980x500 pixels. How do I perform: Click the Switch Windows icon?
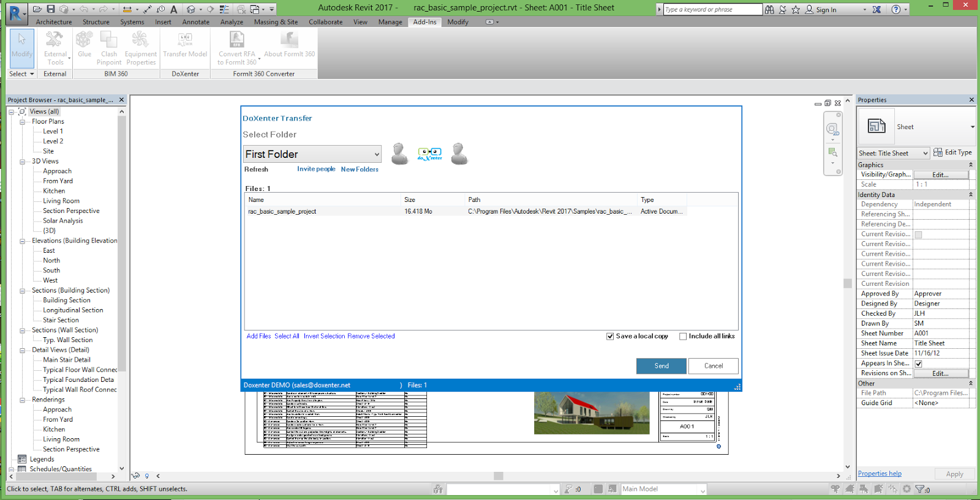[x=255, y=9]
